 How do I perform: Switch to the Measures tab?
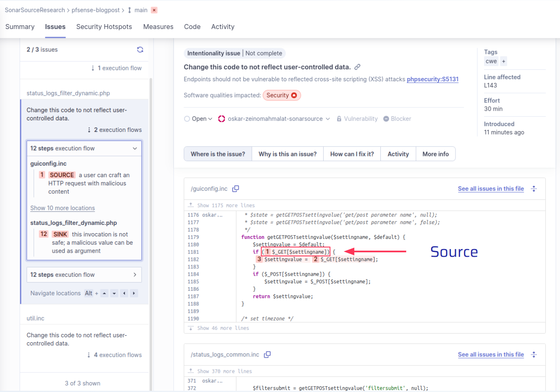[x=158, y=27]
